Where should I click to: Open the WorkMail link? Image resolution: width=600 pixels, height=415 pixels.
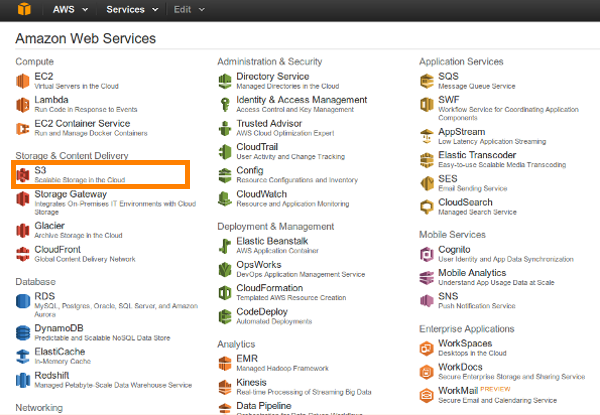pos(458,391)
